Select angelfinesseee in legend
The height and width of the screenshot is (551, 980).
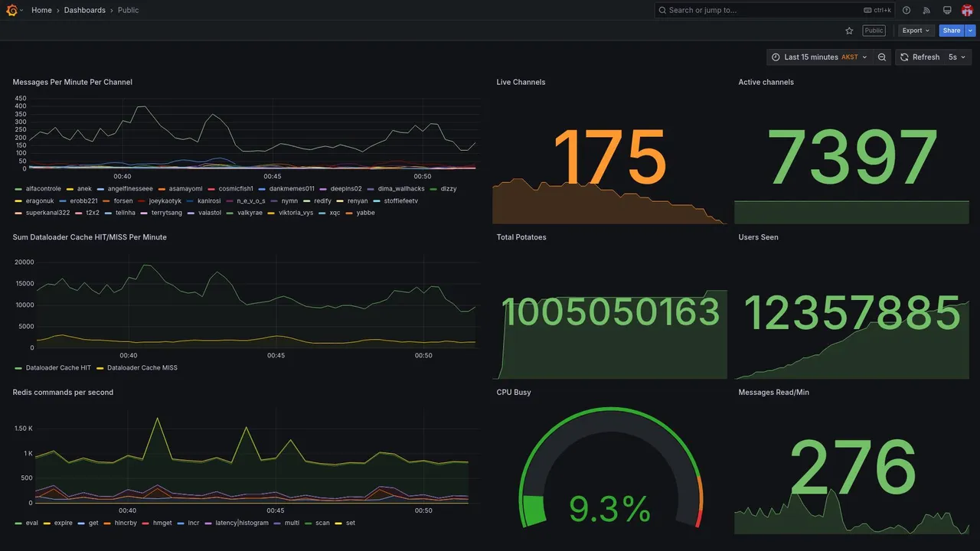point(130,188)
